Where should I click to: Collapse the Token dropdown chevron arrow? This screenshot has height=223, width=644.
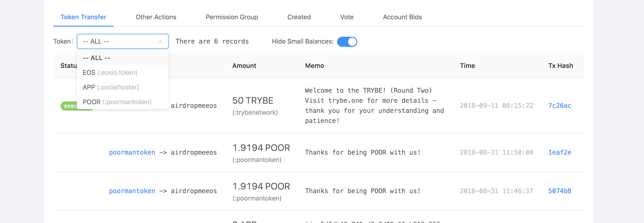[x=160, y=42]
